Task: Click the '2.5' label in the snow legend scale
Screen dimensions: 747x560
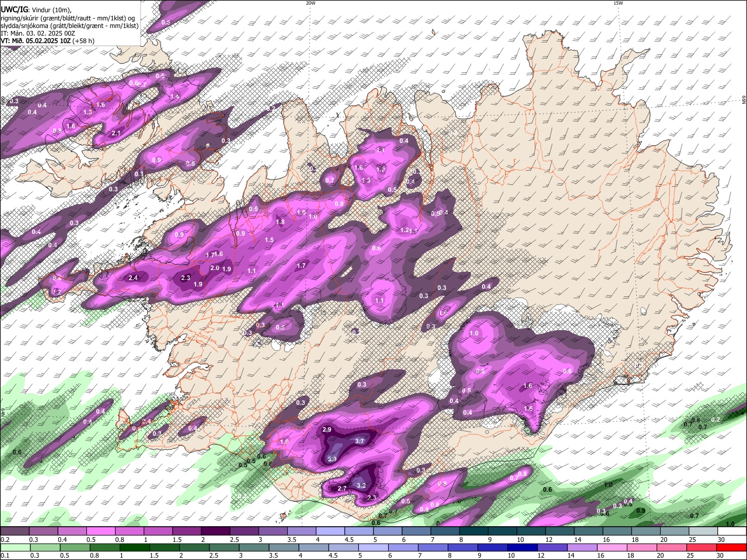Action: (x=234, y=539)
